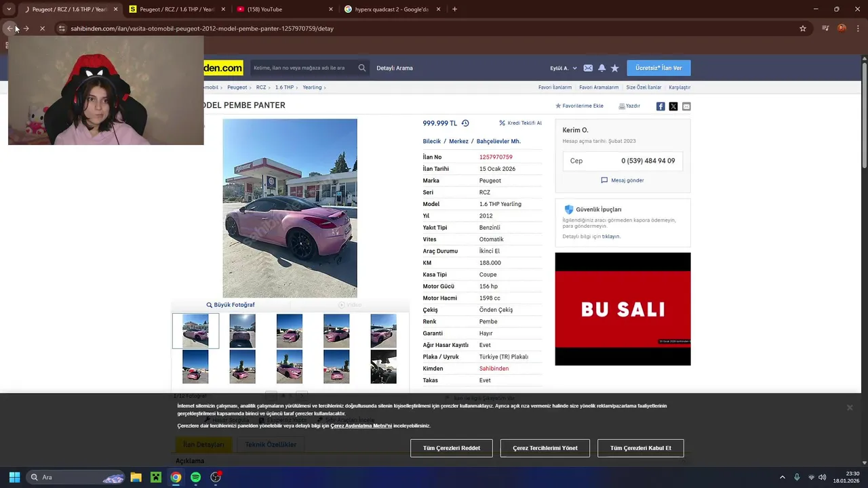The image size is (868, 488).
Task: Accept all cookies with Tüm Çerezleri Kabul Et
Action: (641, 448)
